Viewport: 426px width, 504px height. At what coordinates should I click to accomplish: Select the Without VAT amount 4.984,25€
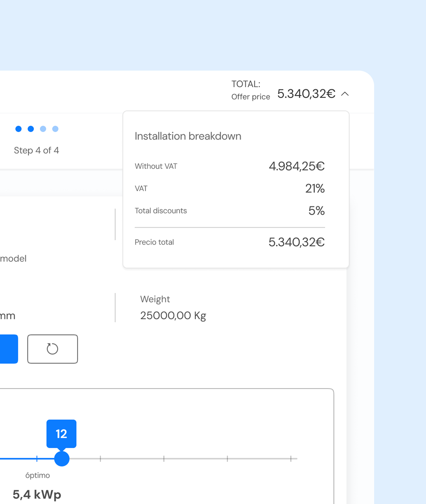coord(297,166)
